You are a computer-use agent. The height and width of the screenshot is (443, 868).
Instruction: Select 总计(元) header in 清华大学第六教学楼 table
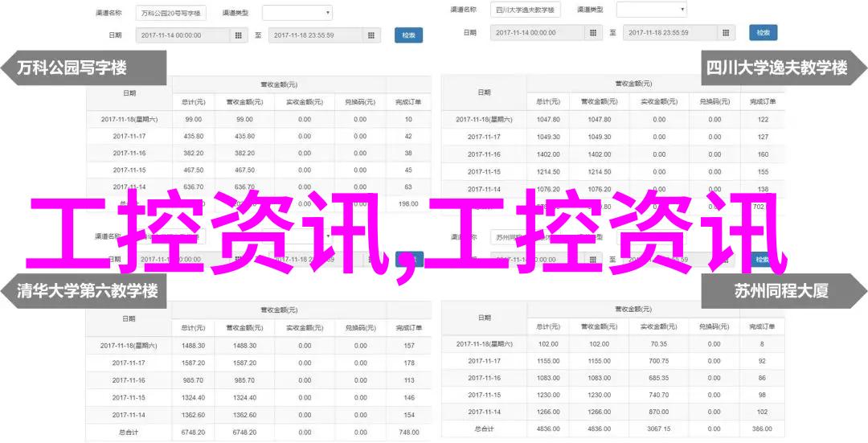coord(193,328)
